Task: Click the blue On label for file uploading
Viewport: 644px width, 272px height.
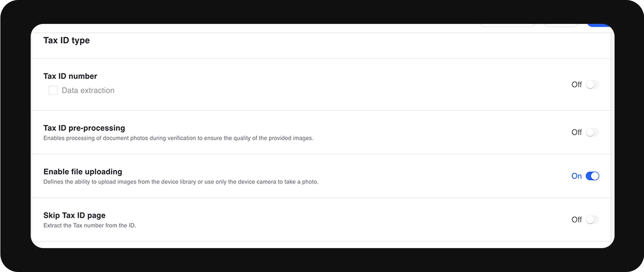Action: (x=576, y=176)
